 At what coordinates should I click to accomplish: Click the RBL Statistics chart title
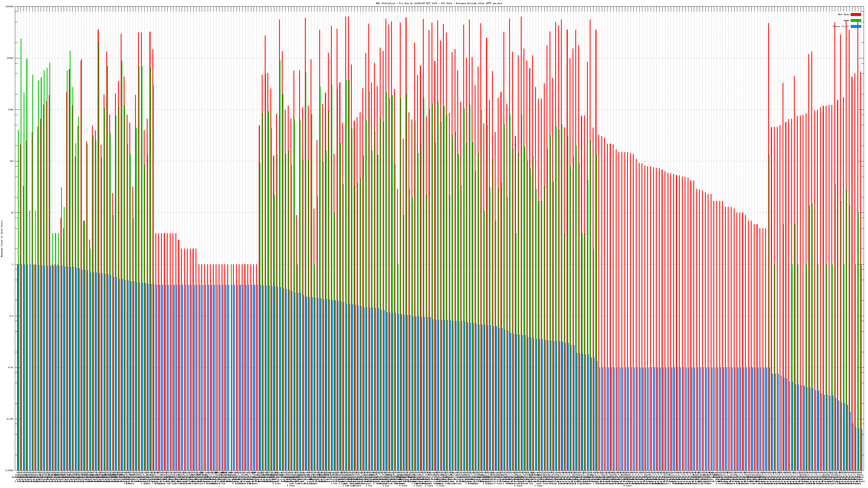(439, 3)
